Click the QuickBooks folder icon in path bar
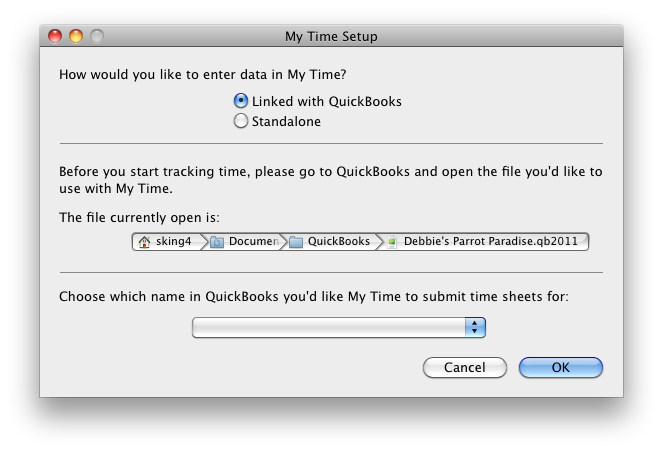 296,242
